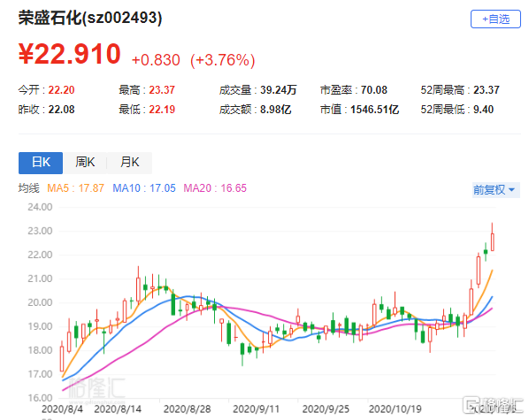Open the 前复权 adjustment dropdown
The width and height of the screenshot is (529, 420).
click(x=495, y=190)
